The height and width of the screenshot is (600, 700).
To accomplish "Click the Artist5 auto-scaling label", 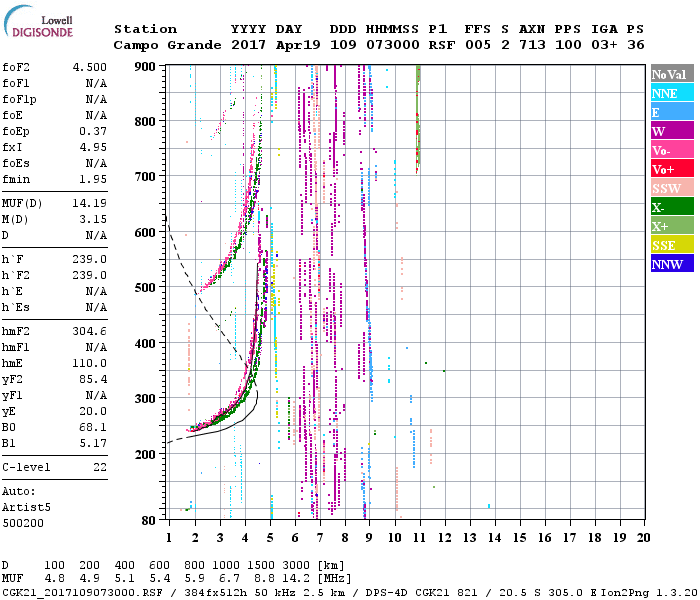I will (x=26, y=508).
